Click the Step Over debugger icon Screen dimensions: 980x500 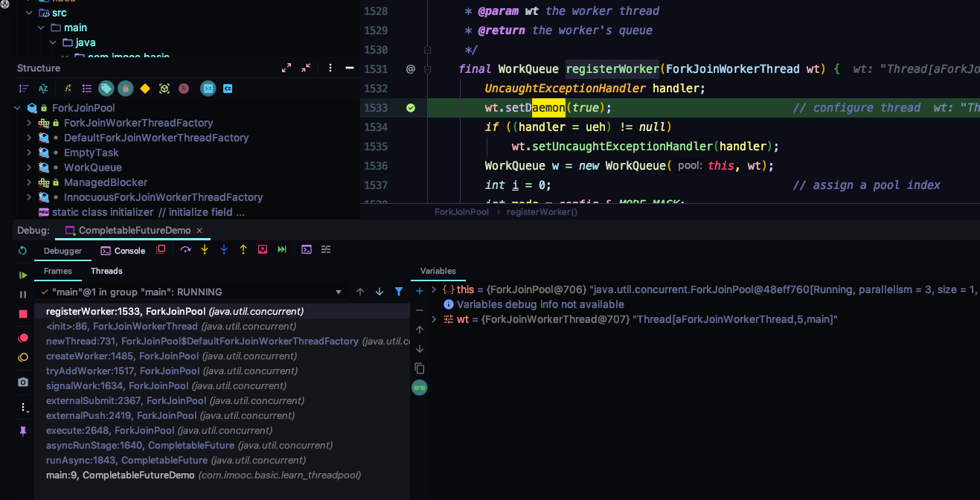[x=185, y=250]
